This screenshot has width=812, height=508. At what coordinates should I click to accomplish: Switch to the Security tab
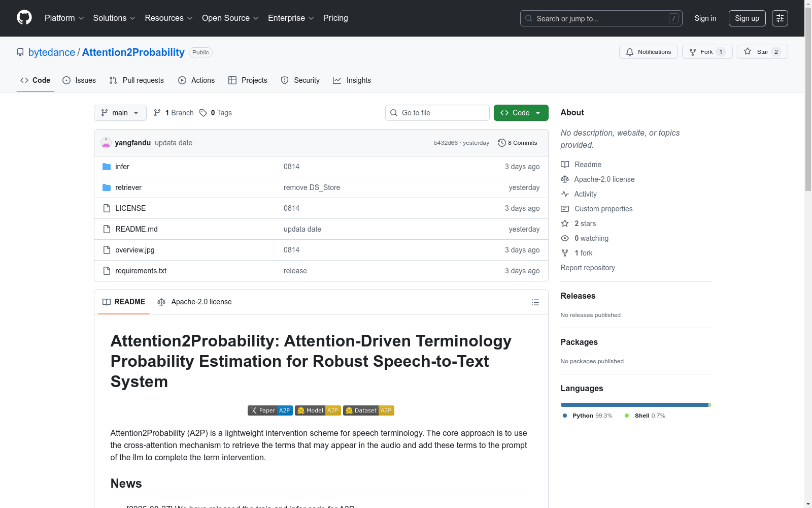pos(300,80)
